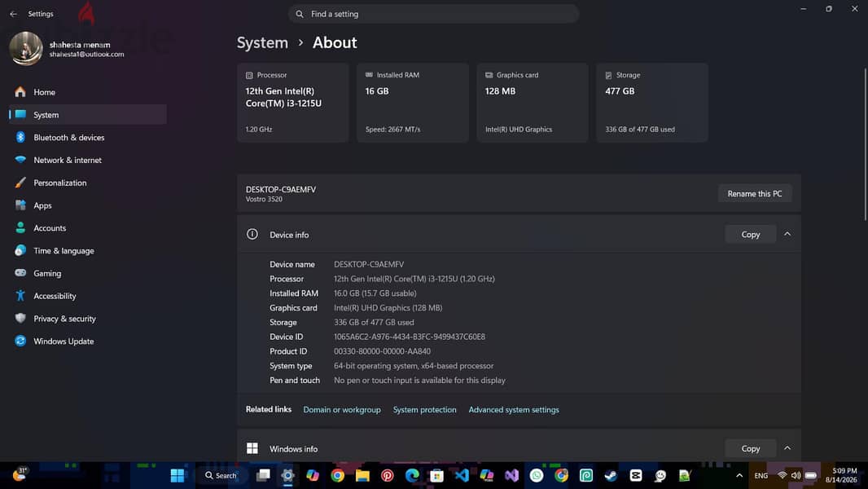Launch Copilot beside the Settings gear icon
The width and height of the screenshot is (868, 489).
pos(313,475)
